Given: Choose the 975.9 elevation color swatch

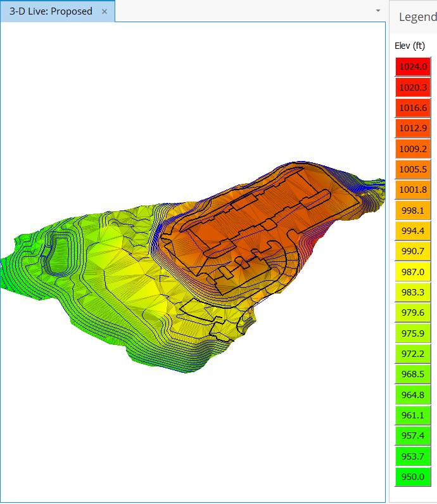Looking at the screenshot, I should click(413, 333).
